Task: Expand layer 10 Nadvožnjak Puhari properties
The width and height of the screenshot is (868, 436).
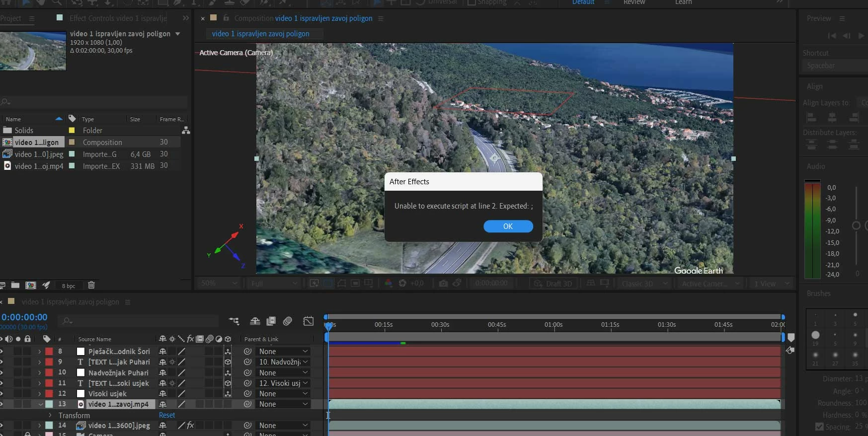Action: point(39,372)
